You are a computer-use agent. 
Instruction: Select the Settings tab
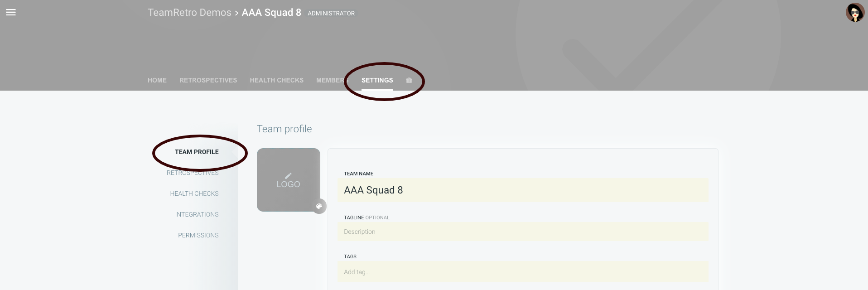point(377,80)
